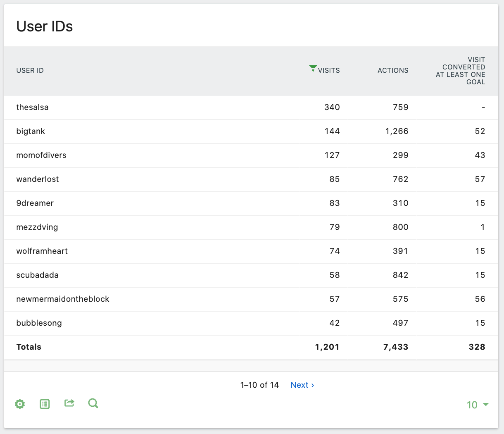Image resolution: width=504 pixels, height=434 pixels.
Task: Sort by the Actions column header
Action: tap(392, 71)
